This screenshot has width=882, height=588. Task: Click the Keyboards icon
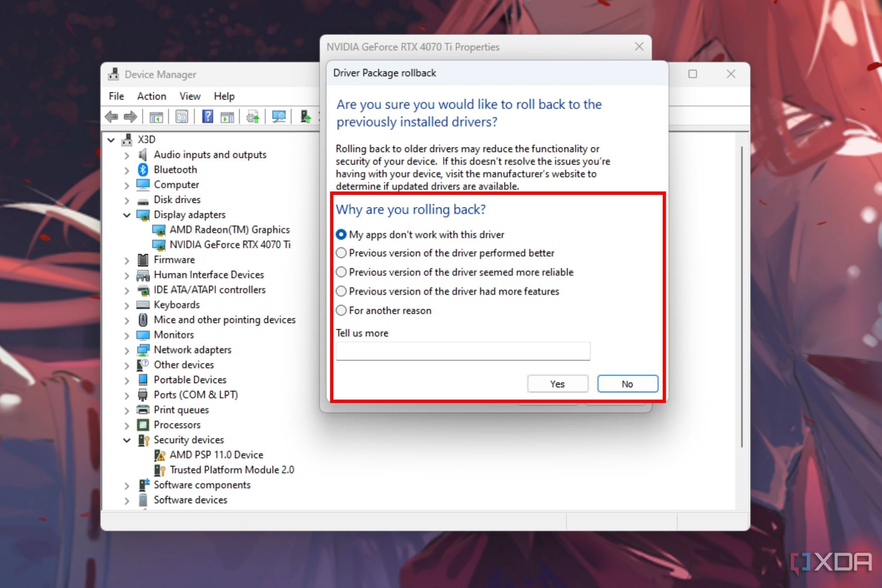point(143,305)
